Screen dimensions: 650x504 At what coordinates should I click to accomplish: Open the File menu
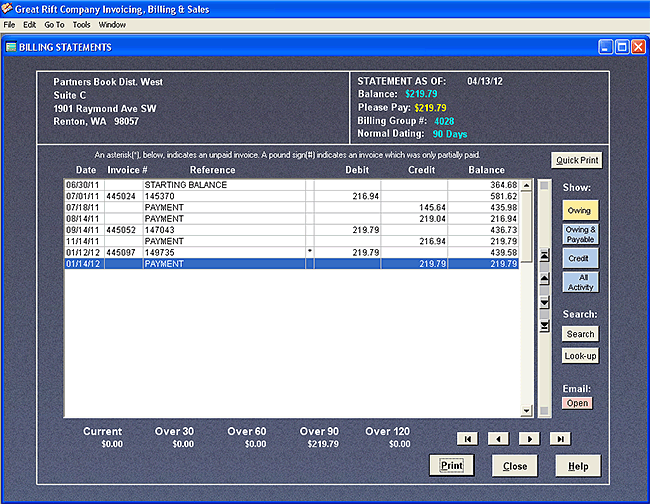click(10, 24)
